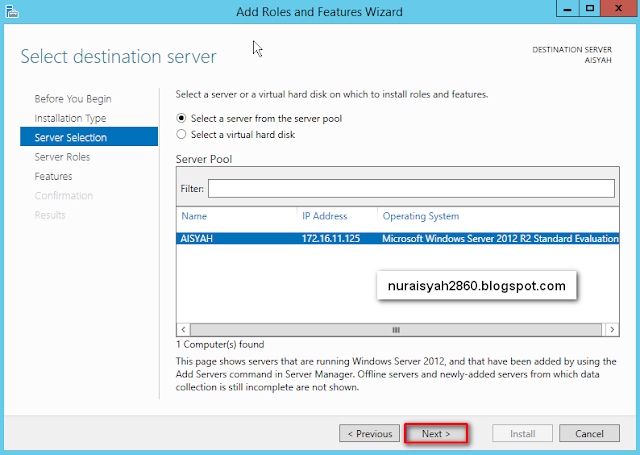
Task: Click the horizontal scrollbar thumb
Action: [x=396, y=329]
